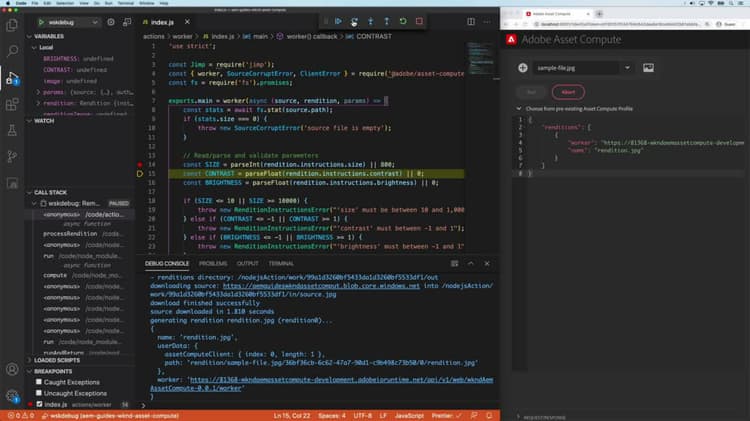
Task: Add a file with the plus icon in Asset Compute
Action: pyautogui.click(x=523, y=68)
